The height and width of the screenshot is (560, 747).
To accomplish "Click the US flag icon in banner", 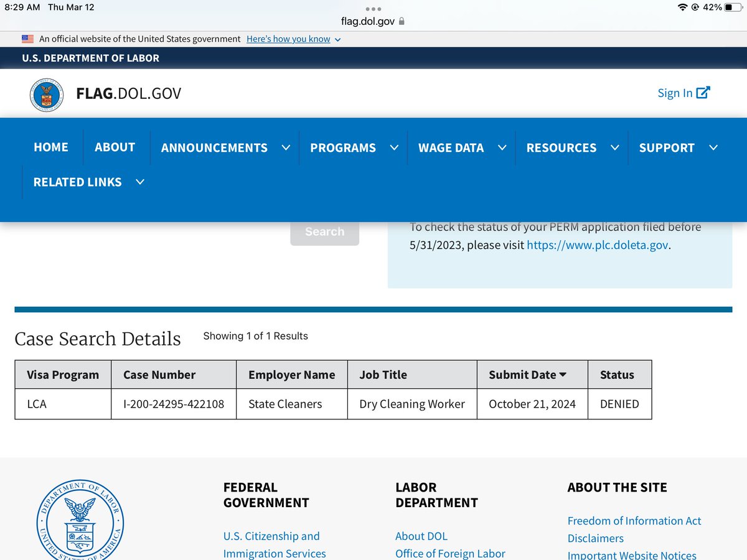I will [x=28, y=39].
